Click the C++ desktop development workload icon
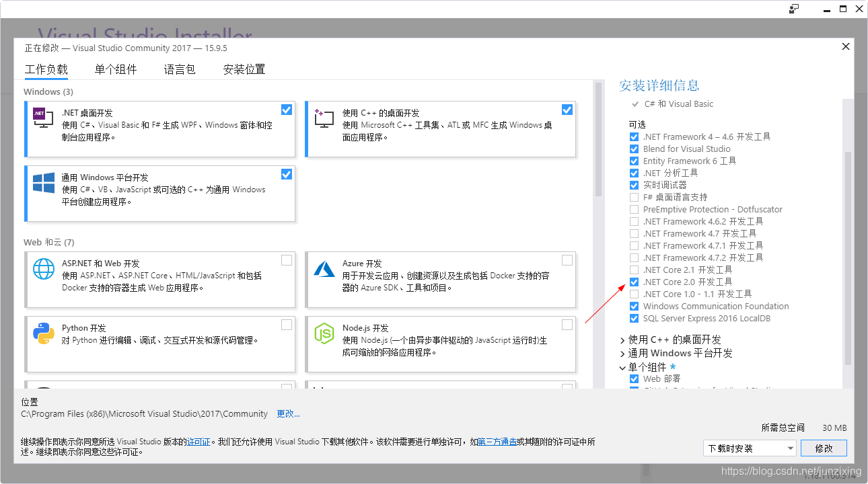868x484 pixels. [x=324, y=117]
